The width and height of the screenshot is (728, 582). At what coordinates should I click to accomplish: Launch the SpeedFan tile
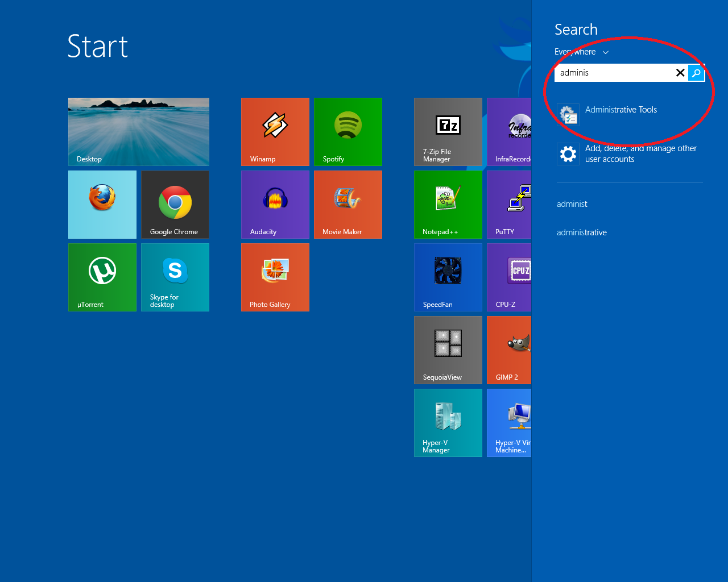[448, 277]
